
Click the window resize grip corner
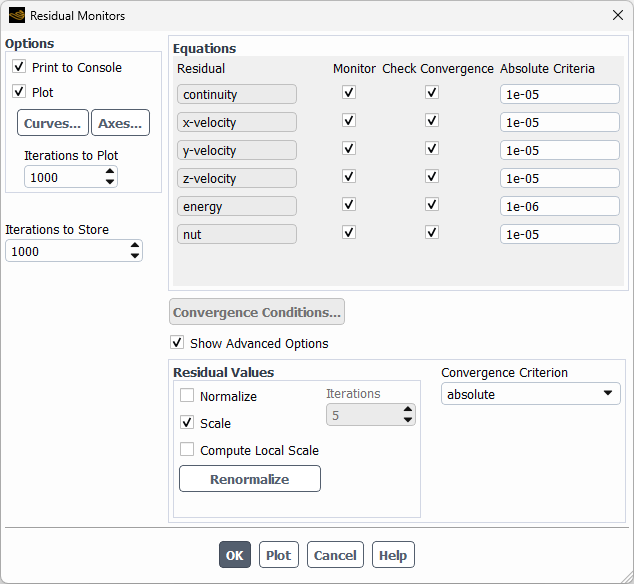(627, 577)
